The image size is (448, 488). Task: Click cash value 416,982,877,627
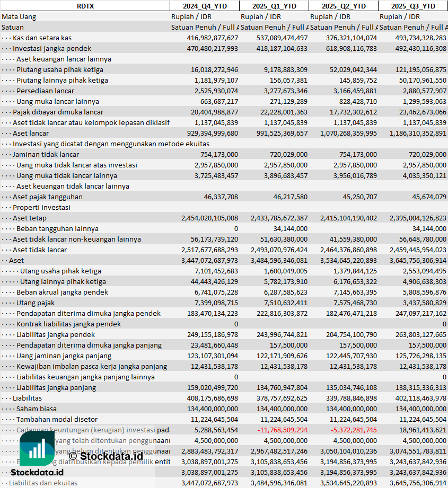coord(212,38)
